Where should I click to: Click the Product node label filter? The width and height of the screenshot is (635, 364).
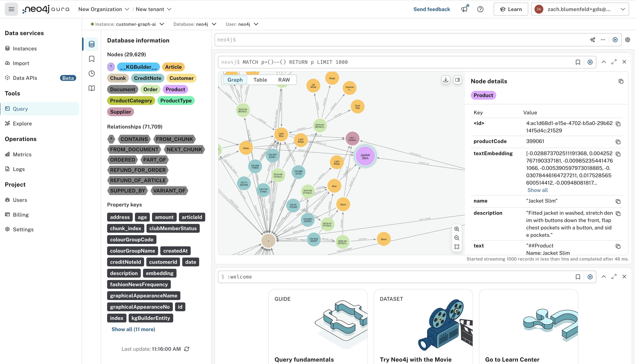175,89
